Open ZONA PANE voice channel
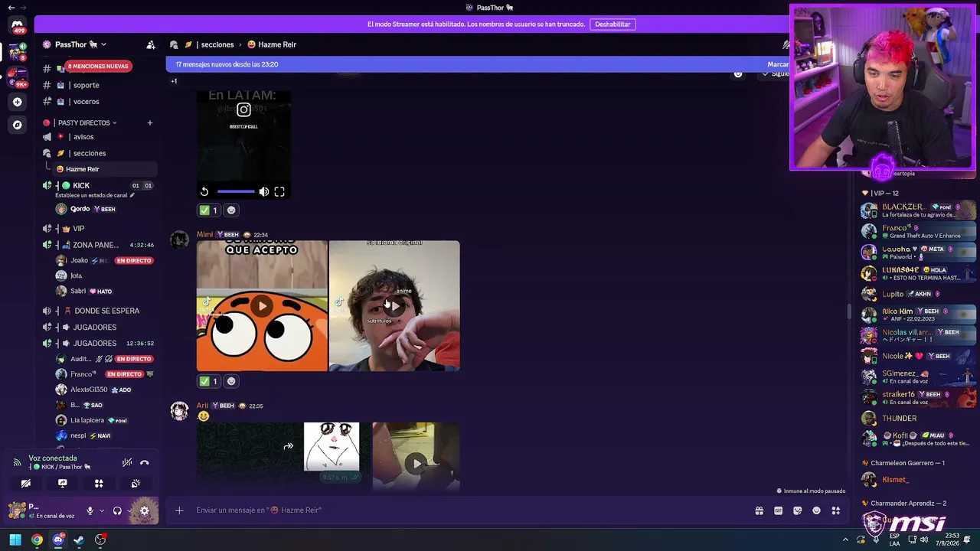980x551 pixels. pos(96,246)
